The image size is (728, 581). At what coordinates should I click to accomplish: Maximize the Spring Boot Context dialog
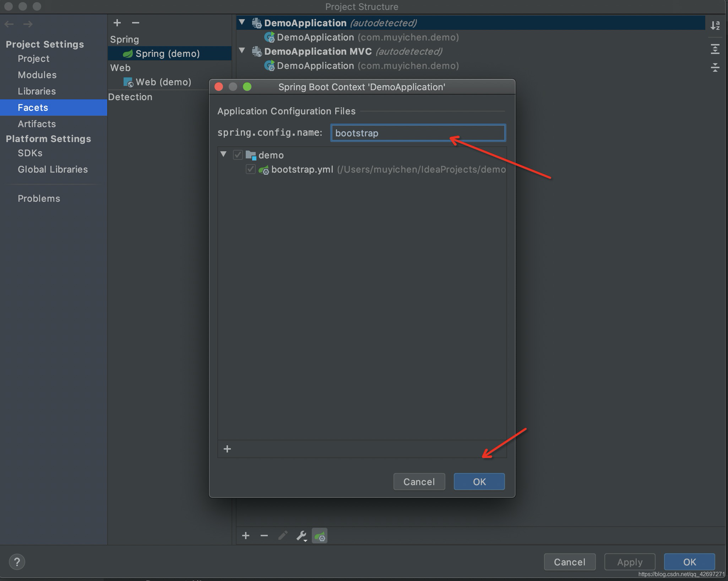click(x=247, y=87)
